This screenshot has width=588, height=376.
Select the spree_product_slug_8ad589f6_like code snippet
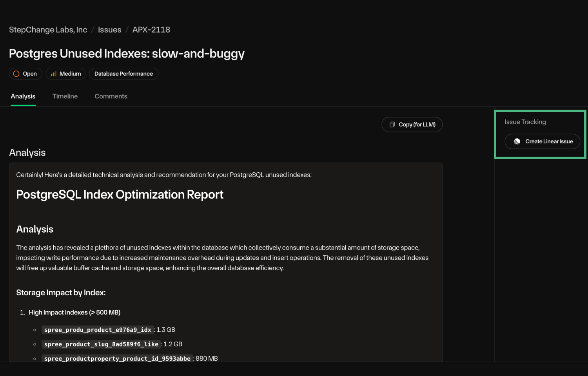(x=101, y=344)
